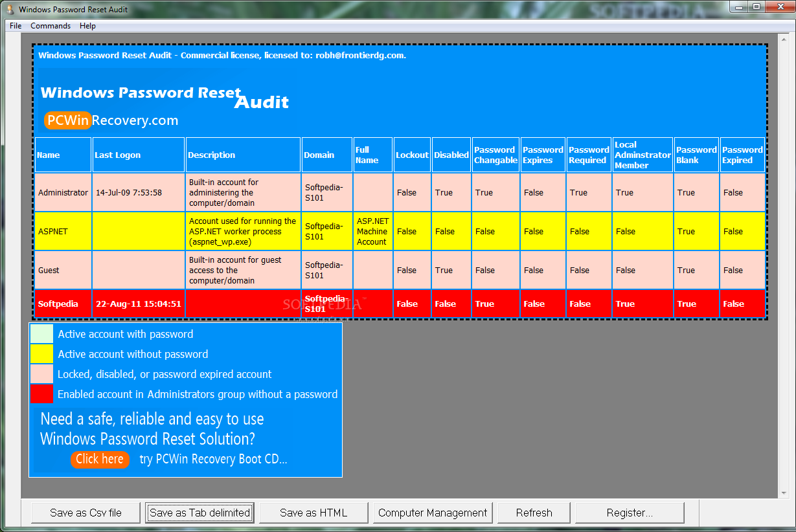Select Password Required column header

(x=589, y=155)
